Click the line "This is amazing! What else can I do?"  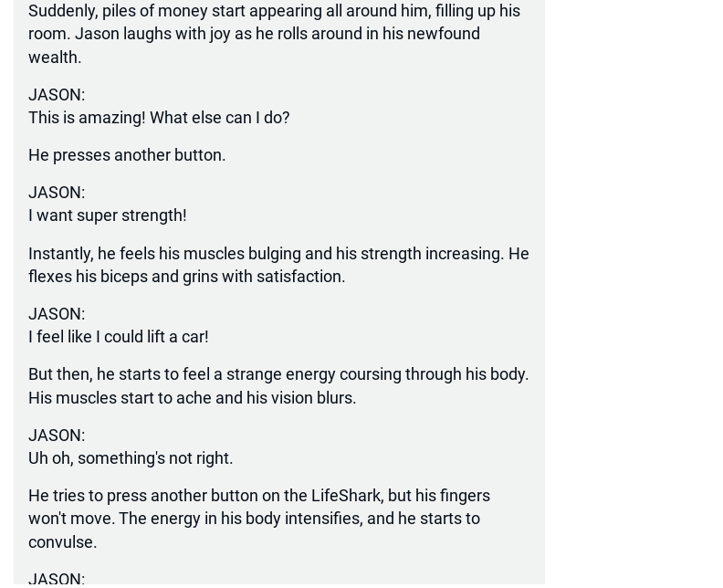[x=159, y=118]
